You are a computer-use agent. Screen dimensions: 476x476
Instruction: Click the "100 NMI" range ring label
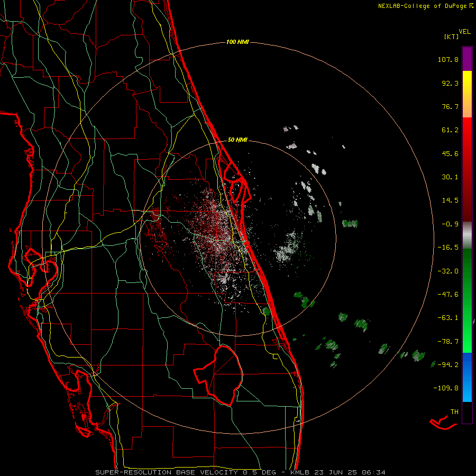pyautogui.click(x=237, y=42)
